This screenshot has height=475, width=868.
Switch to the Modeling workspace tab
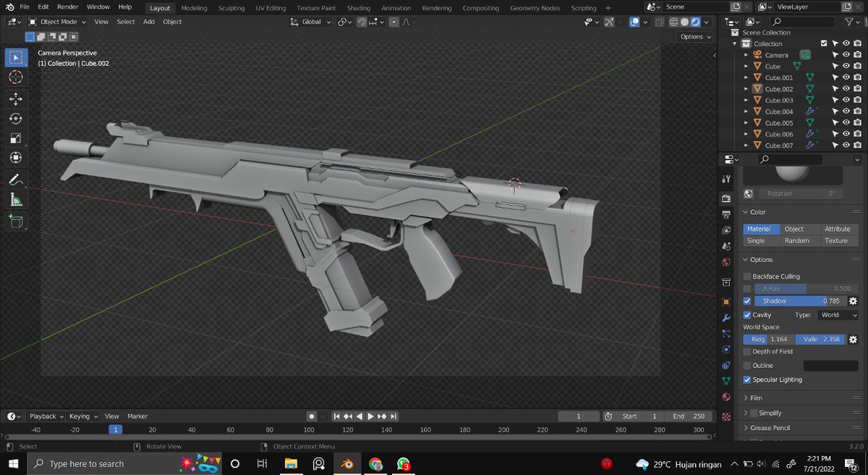tap(194, 8)
